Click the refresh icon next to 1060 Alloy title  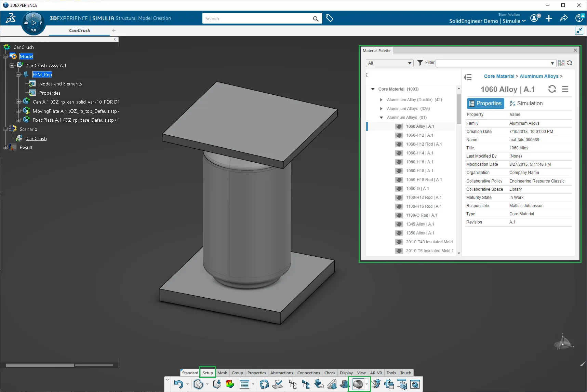pyautogui.click(x=552, y=89)
